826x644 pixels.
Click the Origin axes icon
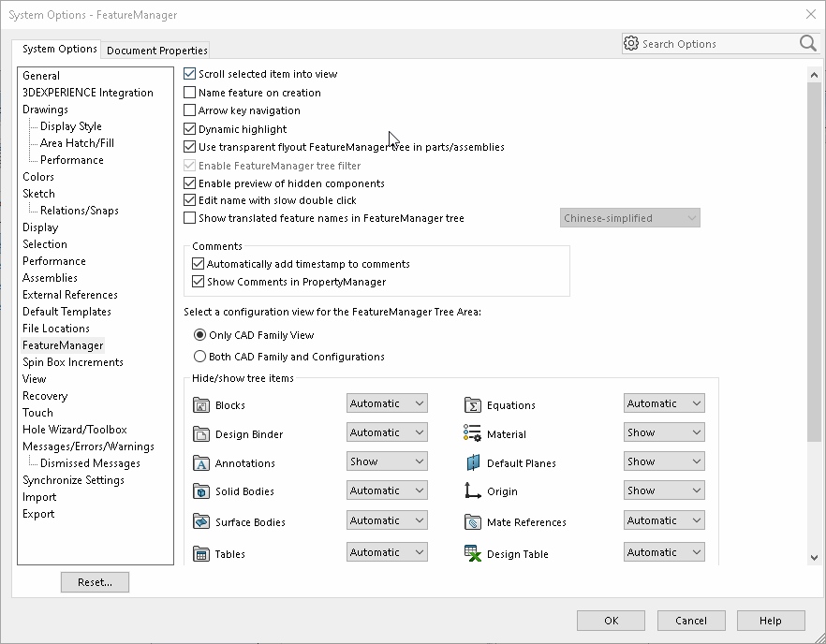(x=473, y=490)
